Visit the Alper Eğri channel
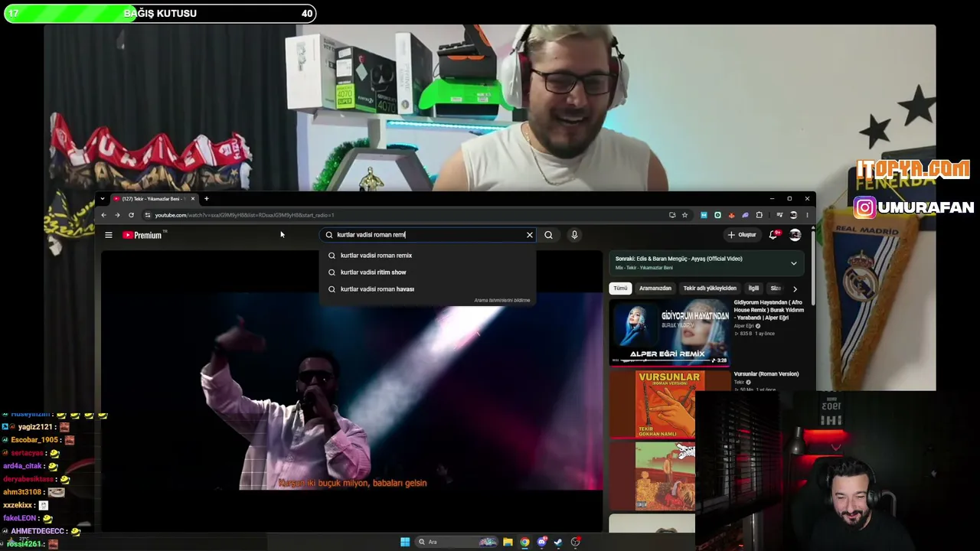Viewport: 980px width, 551px height. point(743,326)
